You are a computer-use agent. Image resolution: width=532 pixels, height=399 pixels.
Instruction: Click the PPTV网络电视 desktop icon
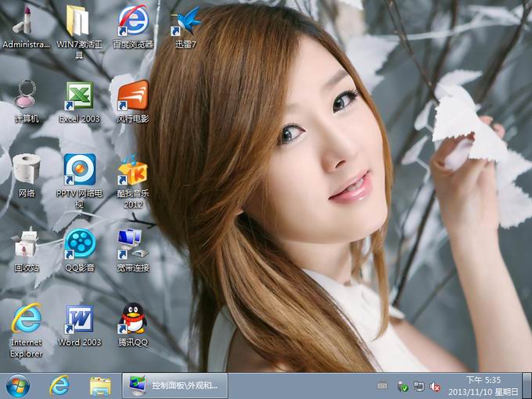(79, 170)
